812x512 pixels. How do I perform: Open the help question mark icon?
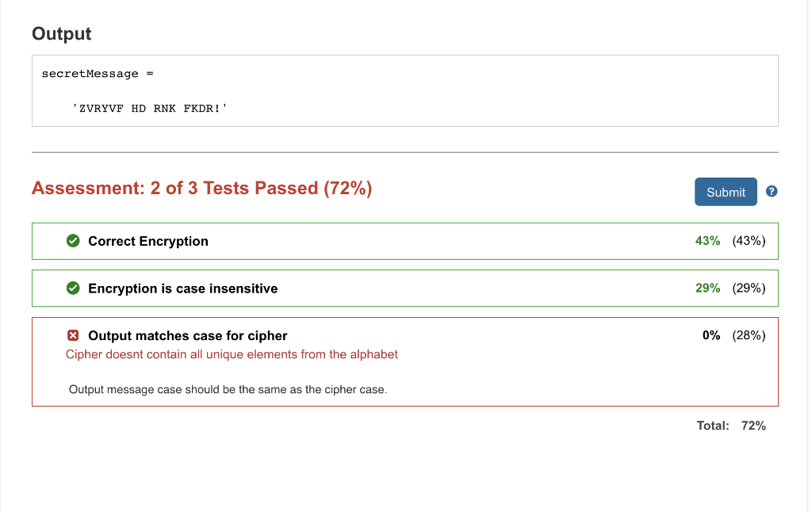click(771, 192)
